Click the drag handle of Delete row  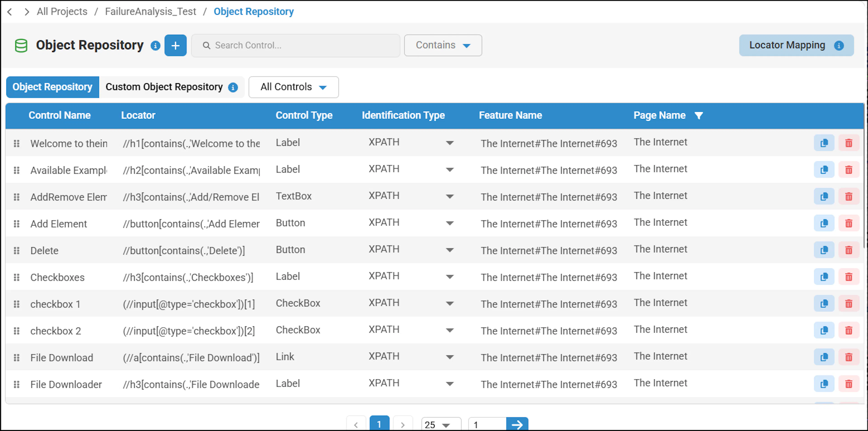point(17,250)
